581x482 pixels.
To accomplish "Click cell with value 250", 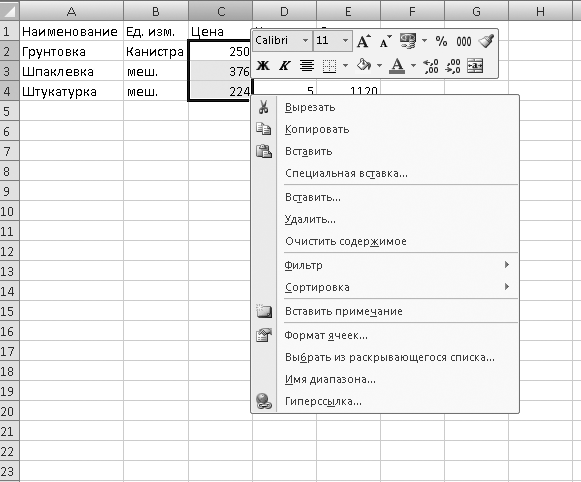I will pyautogui.click(x=220, y=51).
